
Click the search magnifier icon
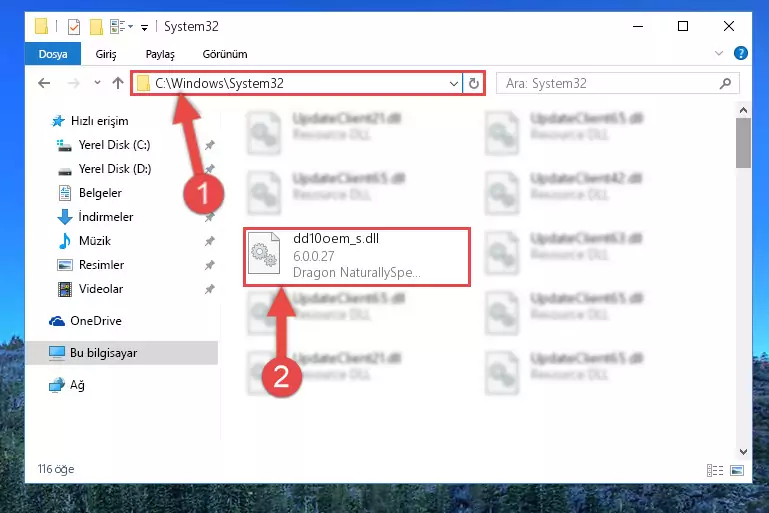point(725,83)
